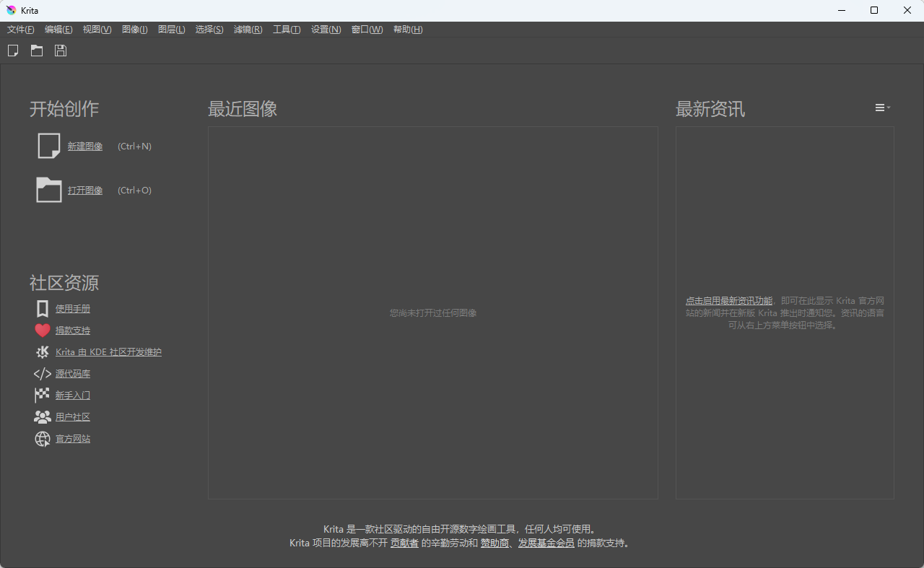Open the 文件(F) menu

pyautogui.click(x=21, y=30)
